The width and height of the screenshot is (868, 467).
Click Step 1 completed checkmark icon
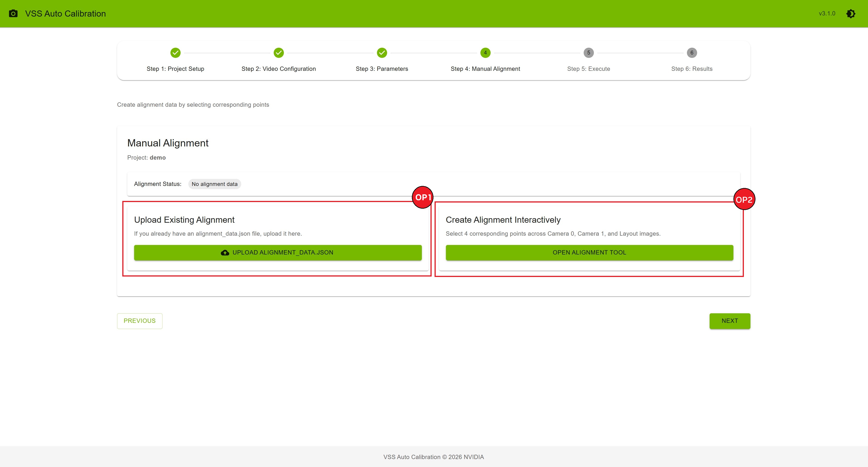click(175, 53)
